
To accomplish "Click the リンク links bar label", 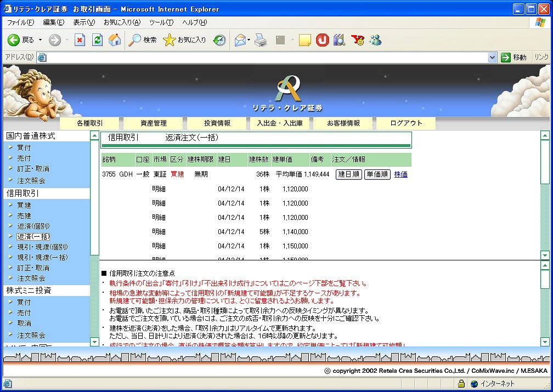I will pyautogui.click(x=541, y=57).
